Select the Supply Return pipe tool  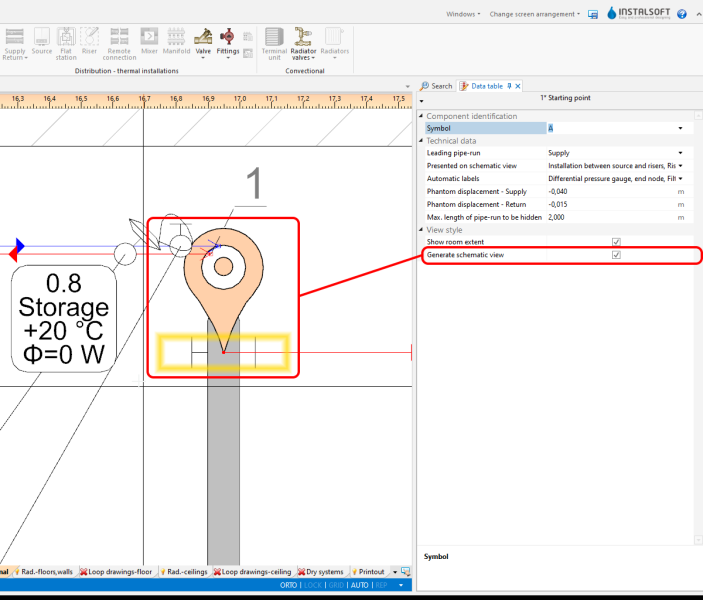click(x=14, y=43)
